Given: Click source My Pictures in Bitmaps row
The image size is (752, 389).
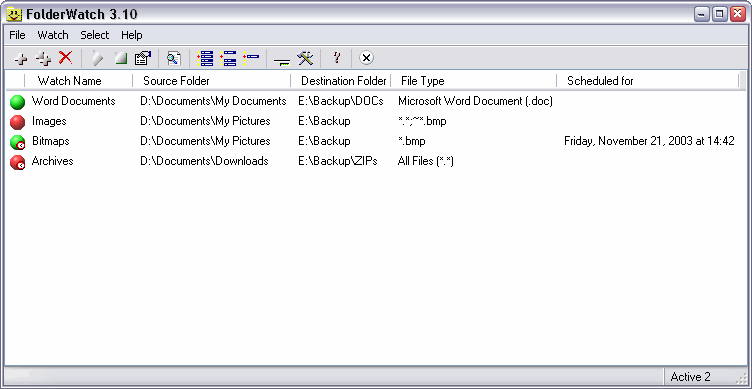Looking at the screenshot, I should [205, 141].
